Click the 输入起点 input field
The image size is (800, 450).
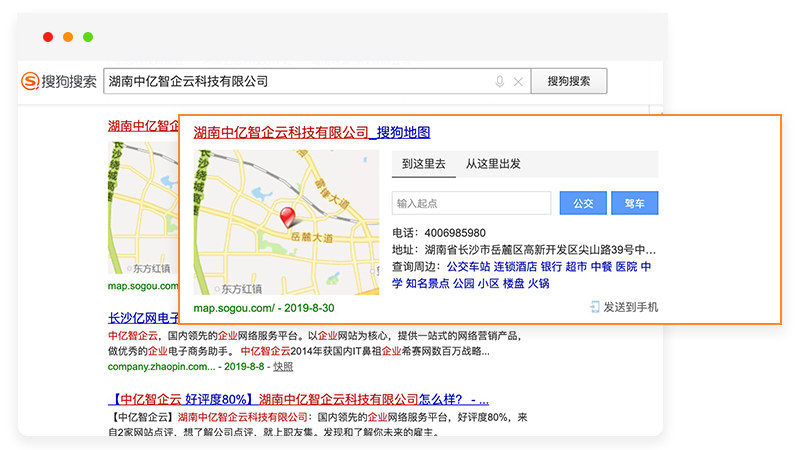click(x=471, y=203)
